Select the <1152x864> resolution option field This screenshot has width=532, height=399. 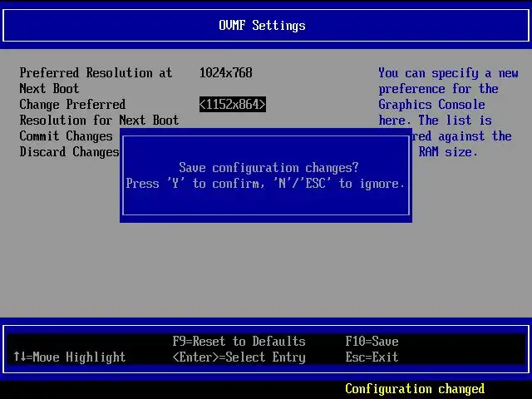click(233, 104)
